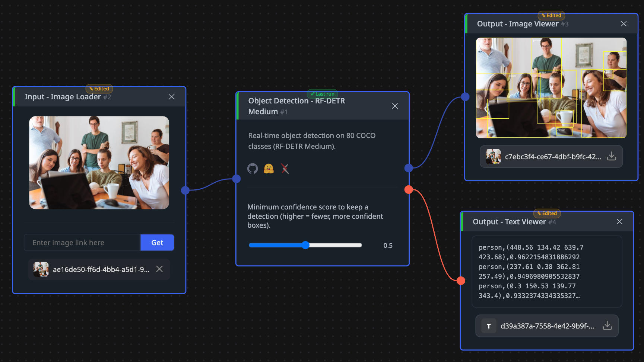Image resolution: width=644 pixels, height=362 pixels.
Task: Click the Edited badge on Image Loader node
Action: tap(99, 89)
